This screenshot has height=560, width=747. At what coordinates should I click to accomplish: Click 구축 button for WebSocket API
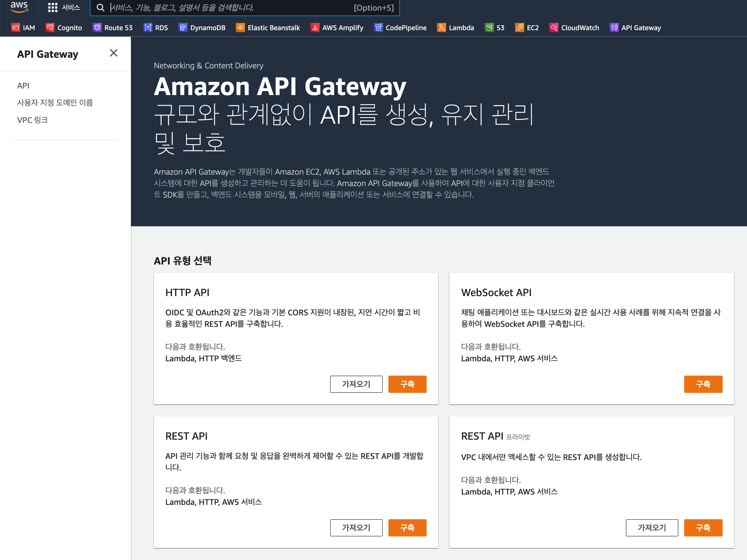pos(703,384)
